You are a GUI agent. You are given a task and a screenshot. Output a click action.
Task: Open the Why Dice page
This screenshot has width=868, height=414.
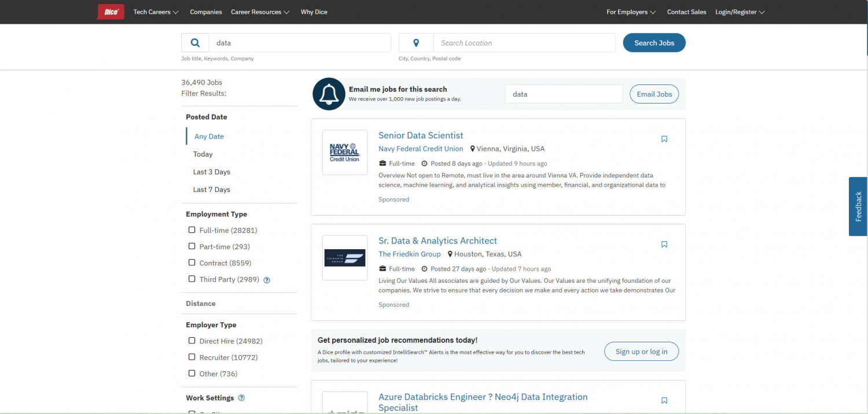point(314,12)
